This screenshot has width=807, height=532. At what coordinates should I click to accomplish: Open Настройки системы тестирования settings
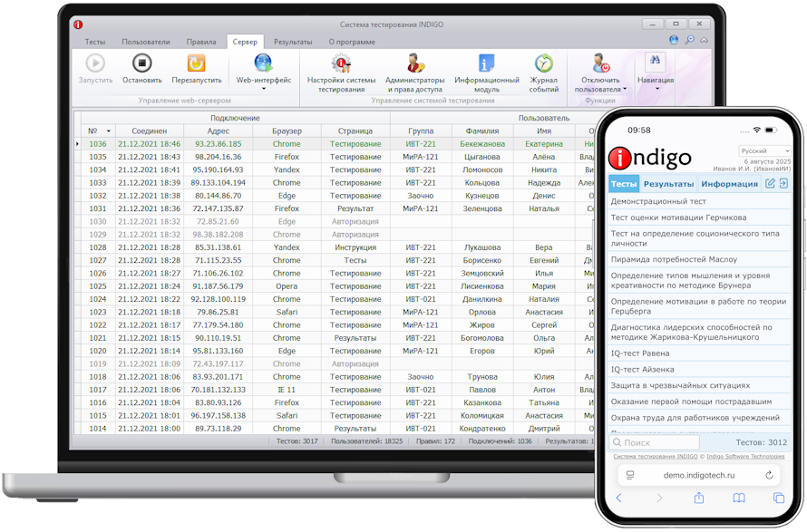click(x=341, y=63)
